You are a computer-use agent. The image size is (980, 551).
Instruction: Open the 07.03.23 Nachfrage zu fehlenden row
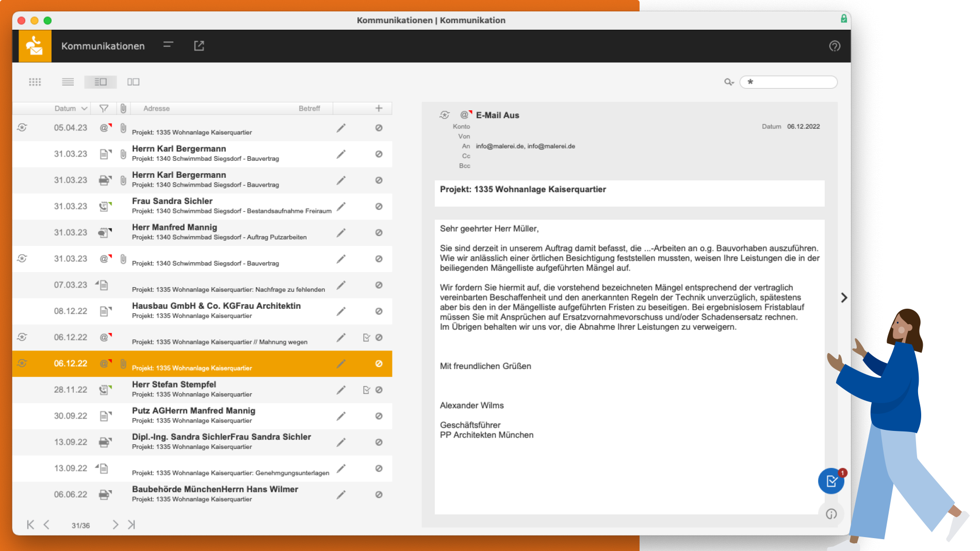click(x=202, y=285)
